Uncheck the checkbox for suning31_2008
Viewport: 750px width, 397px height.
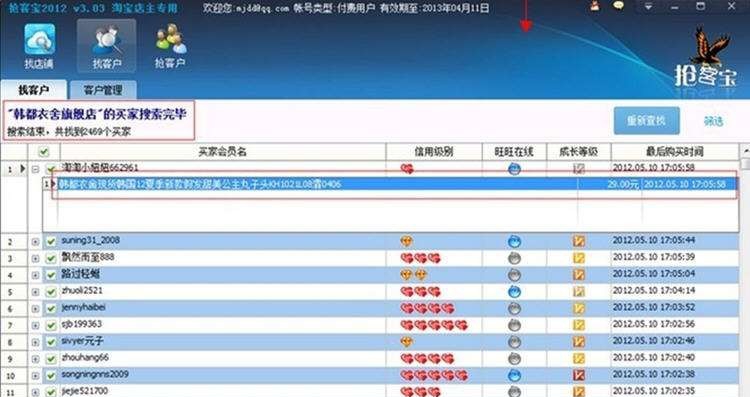[x=51, y=242]
